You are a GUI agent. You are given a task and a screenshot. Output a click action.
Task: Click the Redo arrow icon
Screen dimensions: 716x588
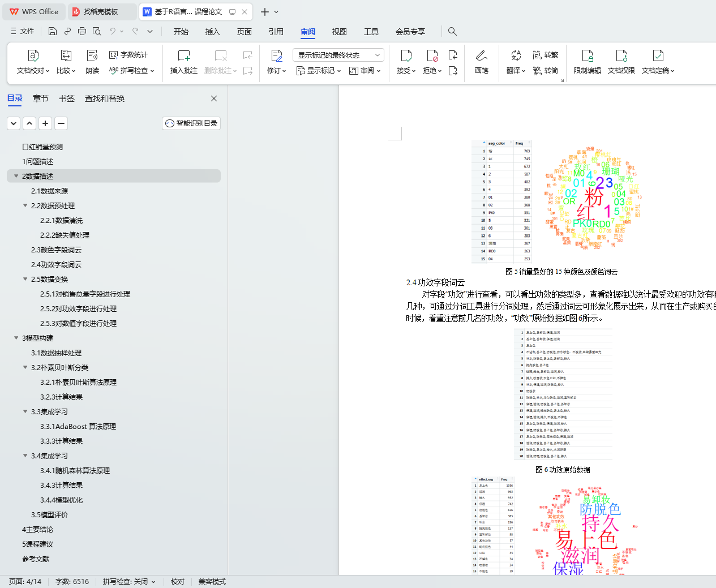(x=135, y=31)
